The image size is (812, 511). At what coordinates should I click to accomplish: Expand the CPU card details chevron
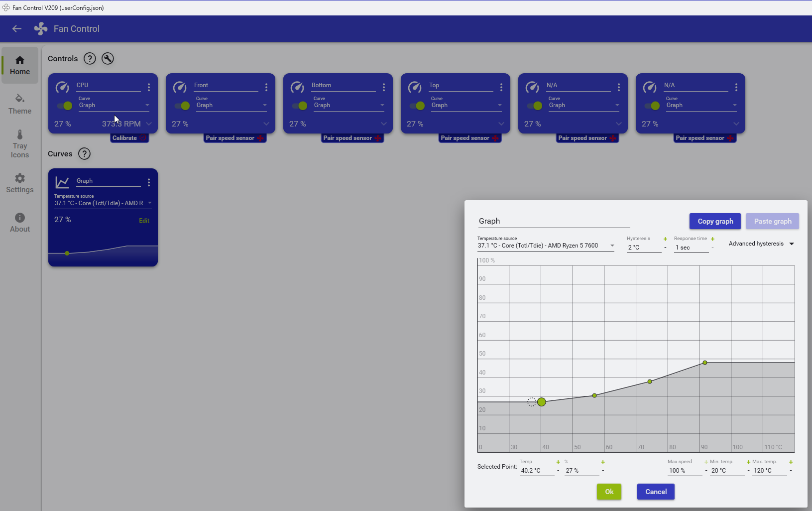[x=149, y=124]
